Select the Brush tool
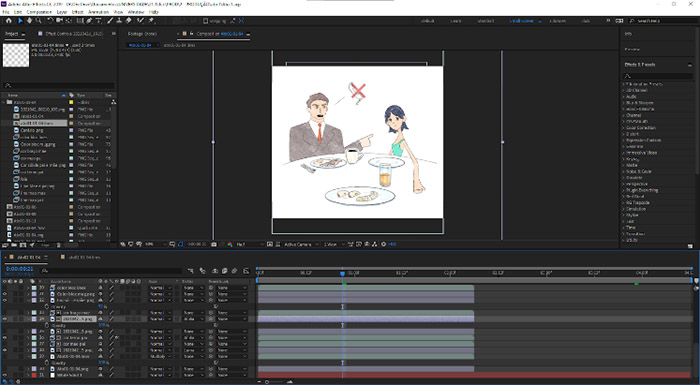700x385 pixels. 110,21
